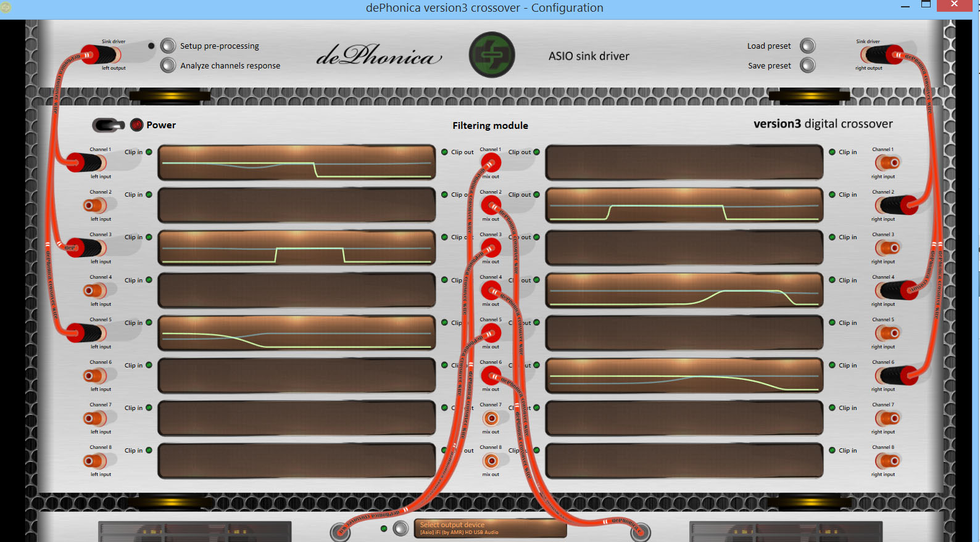
Task: Click the Channel 5 right input jack
Action: [888, 333]
